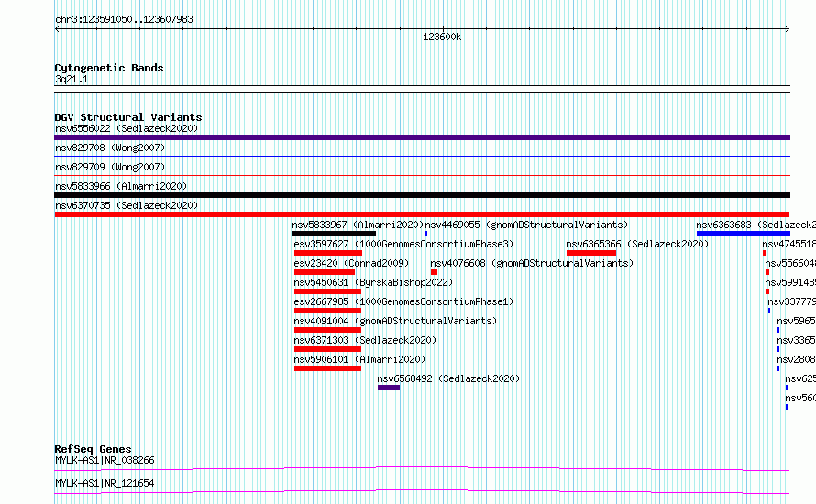Click the Cytogenetic Bands track heading
Viewport: 816px width, 504px height.
109,68
